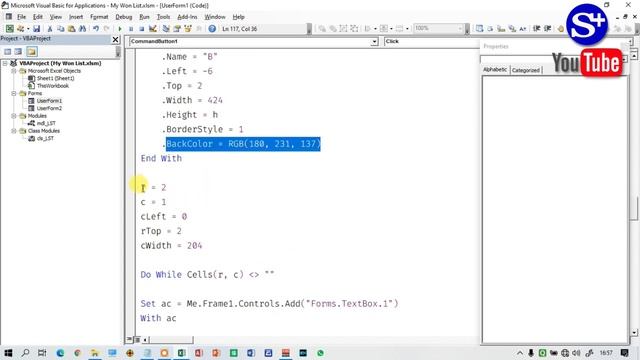Open the Edit menu

38,17
